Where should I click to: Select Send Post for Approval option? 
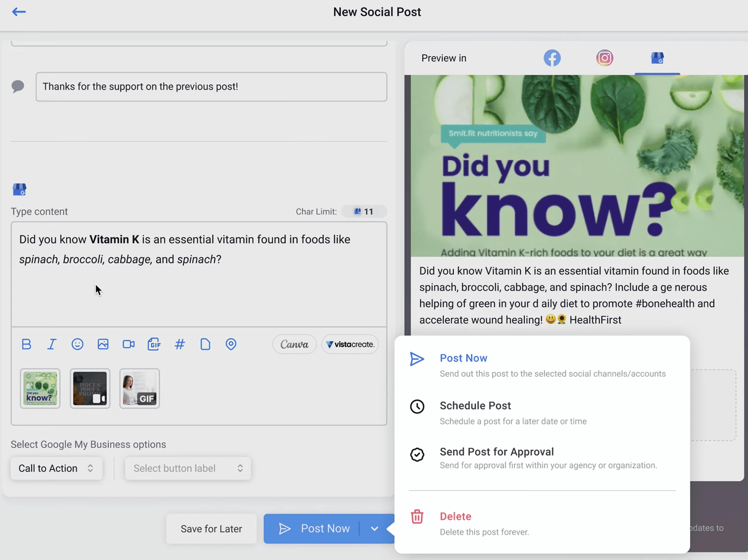496,452
